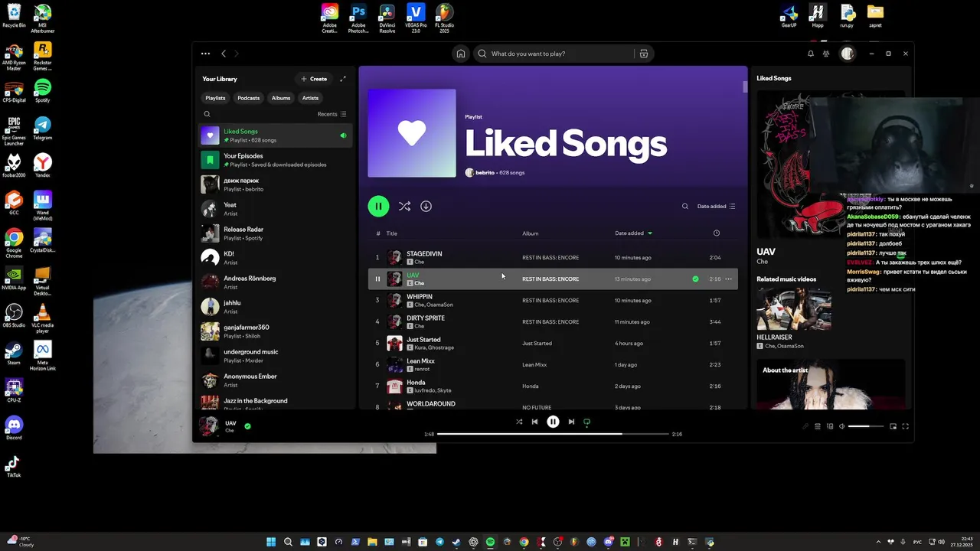Viewport: 980px width, 551px height.
Task: Open the Friend Activity icon
Action: point(826,54)
